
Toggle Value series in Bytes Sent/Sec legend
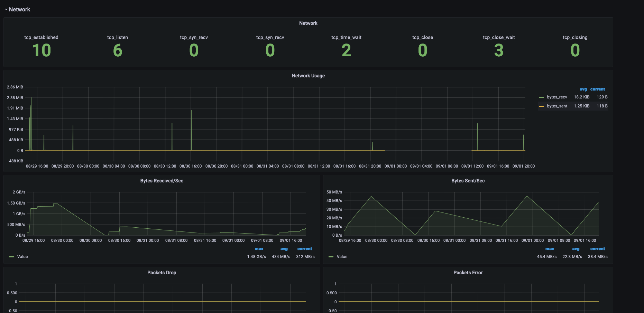click(x=342, y=257)
